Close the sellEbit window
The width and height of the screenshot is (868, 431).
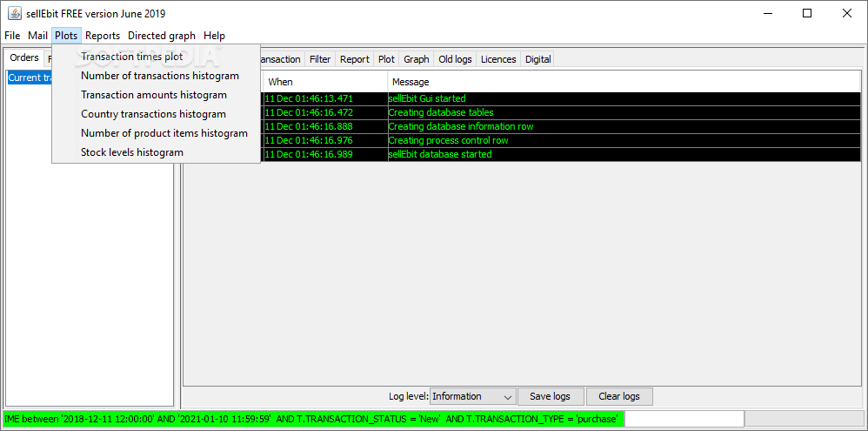click(x=847, y=13)
